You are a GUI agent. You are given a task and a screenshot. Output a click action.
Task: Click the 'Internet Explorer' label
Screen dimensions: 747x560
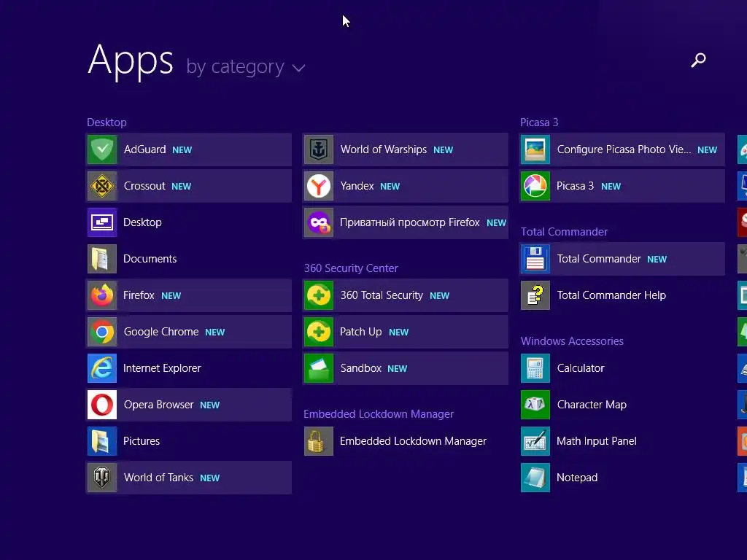click(162, 368)
